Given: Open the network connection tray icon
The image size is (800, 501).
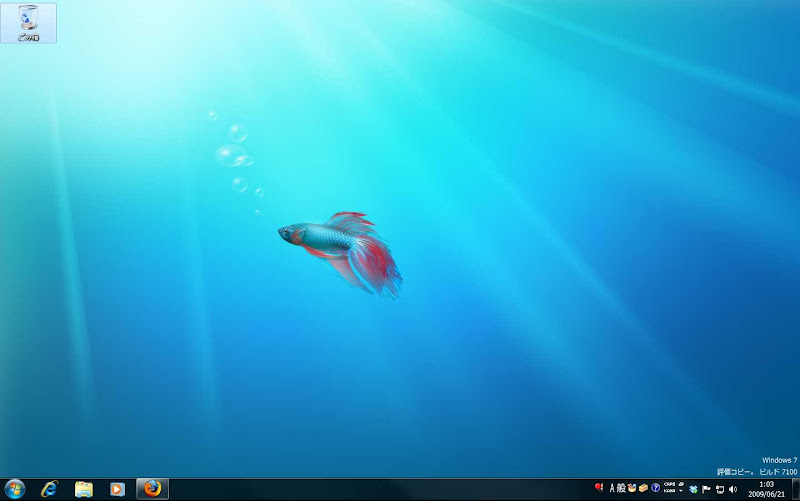Looking at the screenshot, I should 720,489.
